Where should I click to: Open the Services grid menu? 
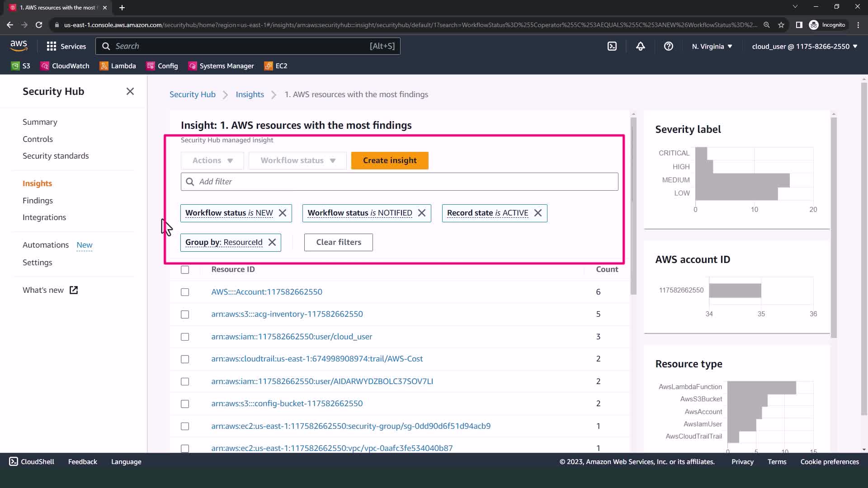(x=66, y=46)
